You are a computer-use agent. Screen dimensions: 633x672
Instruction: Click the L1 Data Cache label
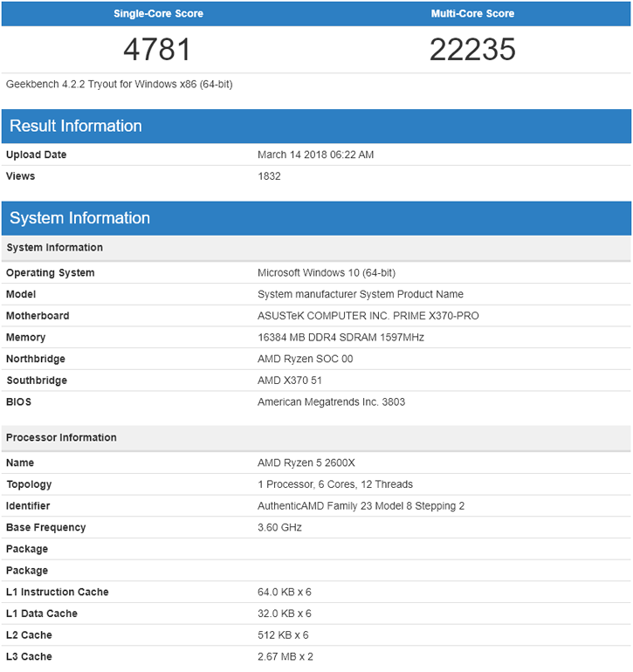click(42, 614)
